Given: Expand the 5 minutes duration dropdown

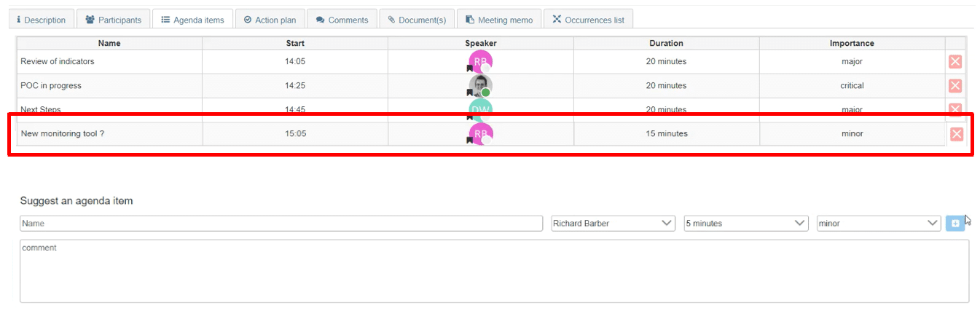Looking at the screenshot, I should (745, 224).
